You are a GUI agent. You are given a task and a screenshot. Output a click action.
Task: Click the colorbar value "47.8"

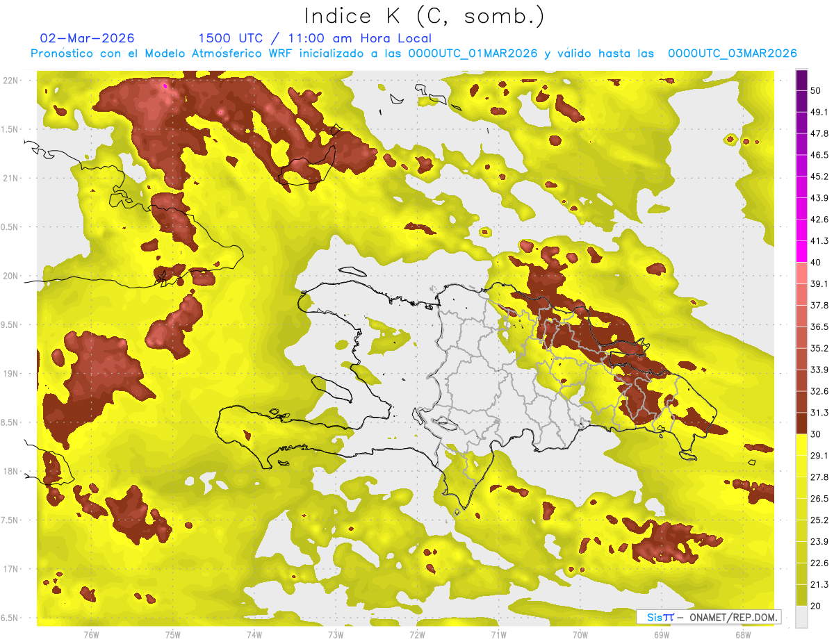coord(819,133)
